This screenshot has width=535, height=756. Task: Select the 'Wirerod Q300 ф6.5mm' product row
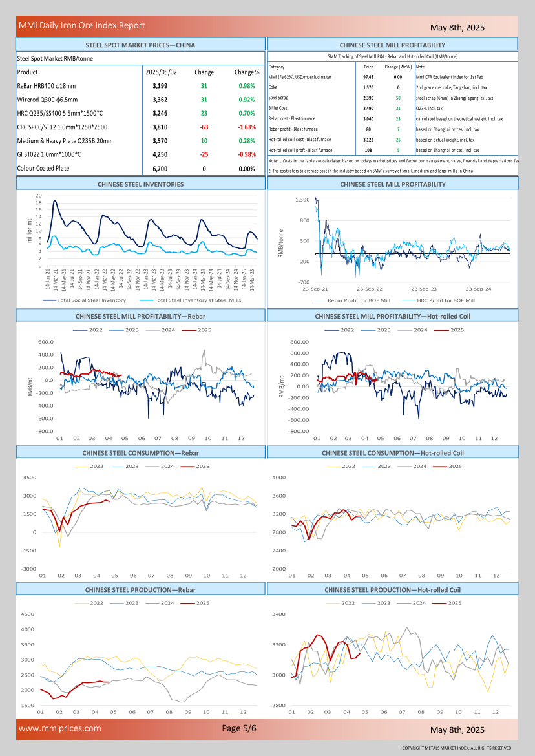(140, 100)
